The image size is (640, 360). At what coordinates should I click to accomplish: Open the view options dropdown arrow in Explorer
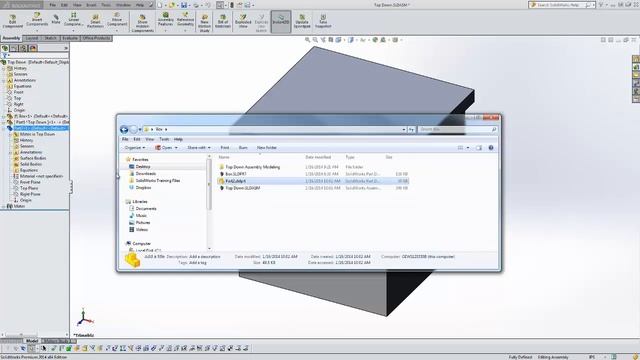468,148
